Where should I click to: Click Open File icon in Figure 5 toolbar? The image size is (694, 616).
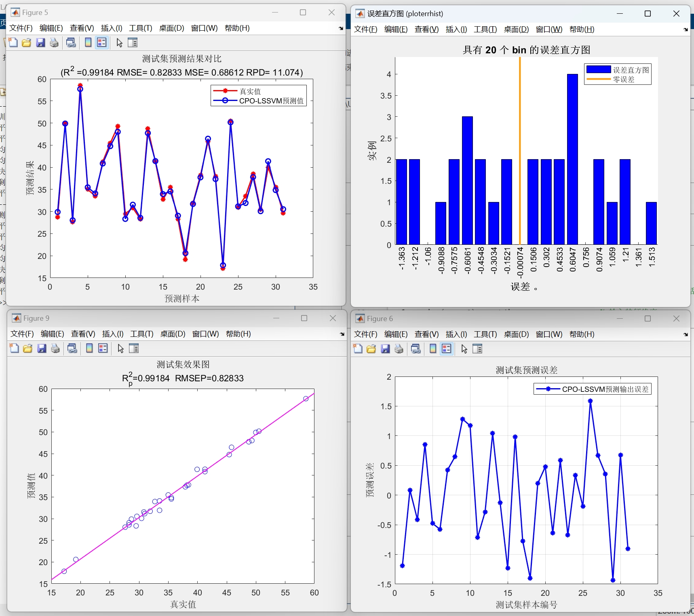click(26, 42)
